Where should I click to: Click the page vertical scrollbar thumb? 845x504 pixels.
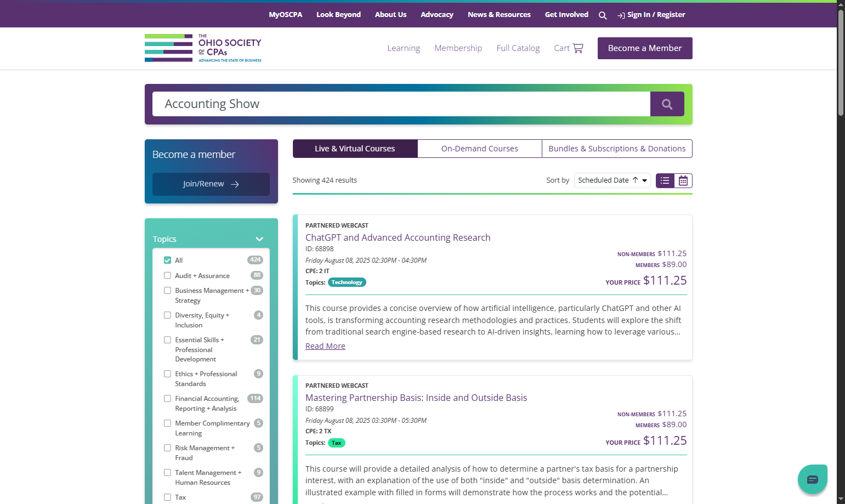[x=841, y=63]
